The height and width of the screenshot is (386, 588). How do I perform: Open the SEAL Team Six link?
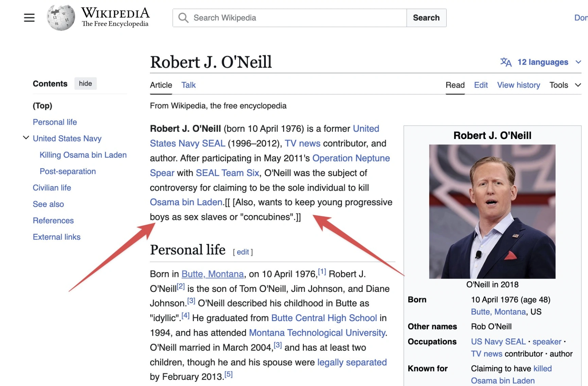(x=227, y=173)
